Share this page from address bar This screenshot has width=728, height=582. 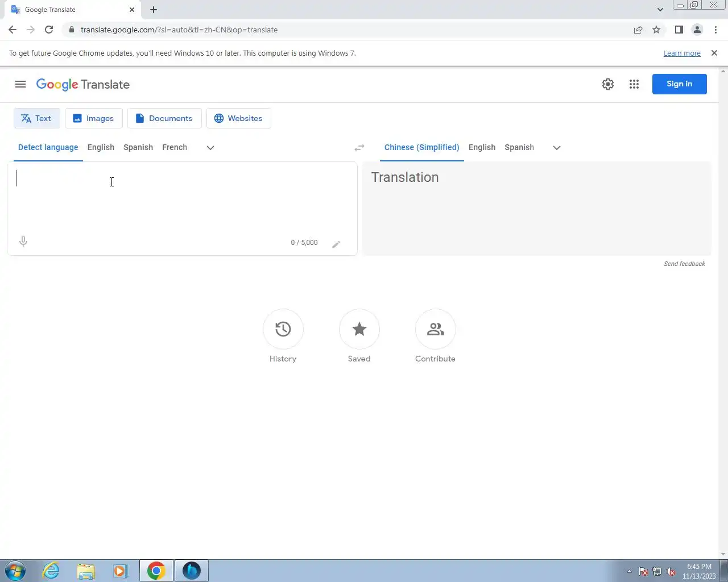[x=638, y=30]
